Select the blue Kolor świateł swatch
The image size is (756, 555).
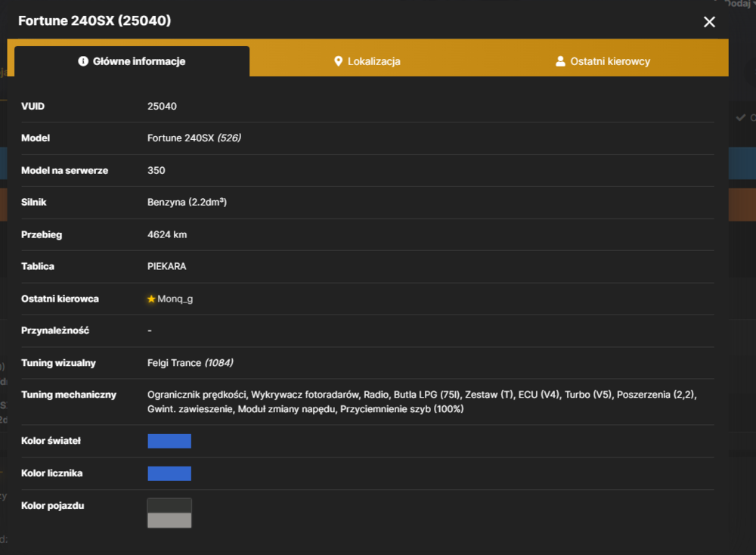pyautogui.click(x=169, y=442)
